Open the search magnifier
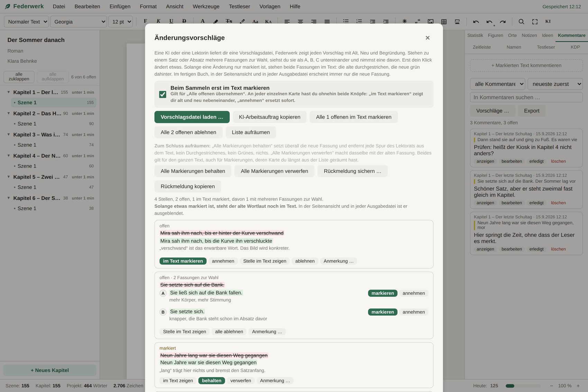 point(521,21)
